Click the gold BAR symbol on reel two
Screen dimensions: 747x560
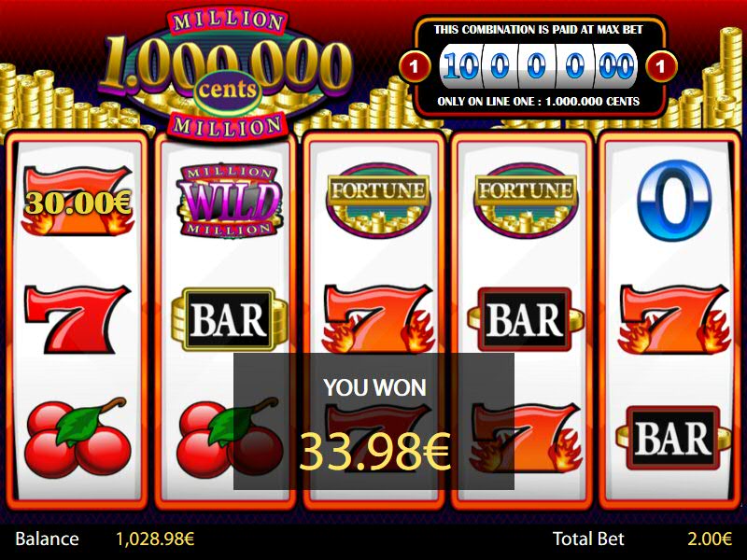coord(229,319)
